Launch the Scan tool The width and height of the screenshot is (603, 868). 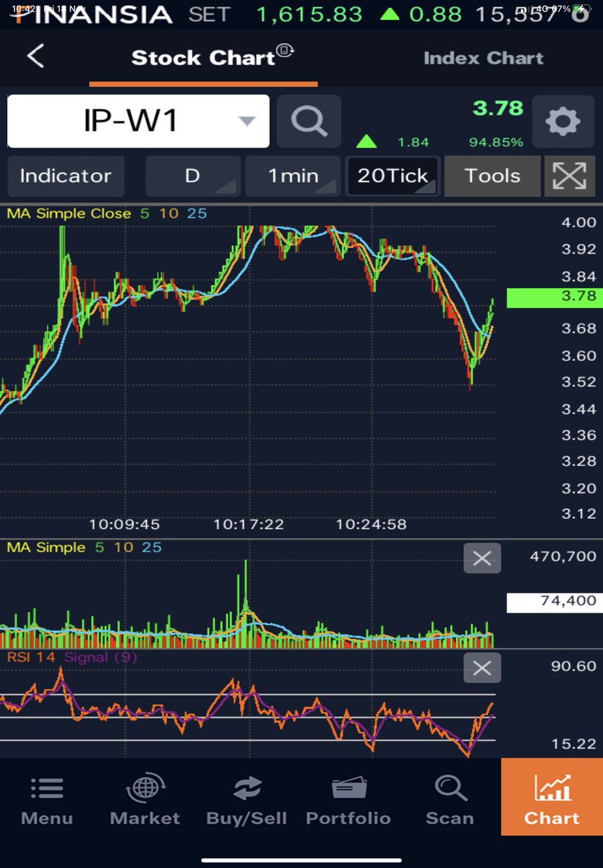pos(449,799)
